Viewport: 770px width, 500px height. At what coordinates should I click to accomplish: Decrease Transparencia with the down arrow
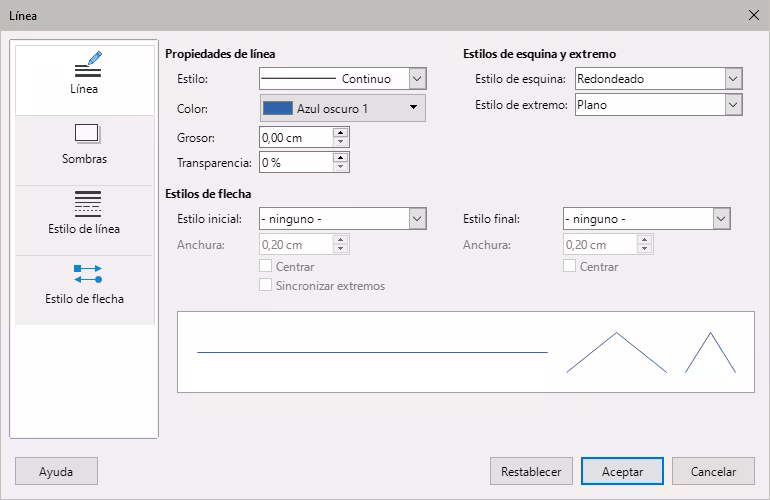(340, 167)
